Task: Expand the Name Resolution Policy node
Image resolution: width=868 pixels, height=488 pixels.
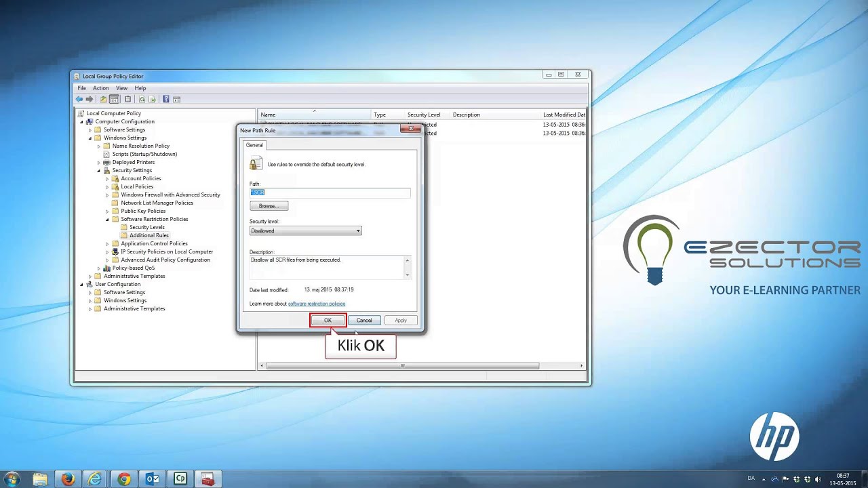Action: 98,146
